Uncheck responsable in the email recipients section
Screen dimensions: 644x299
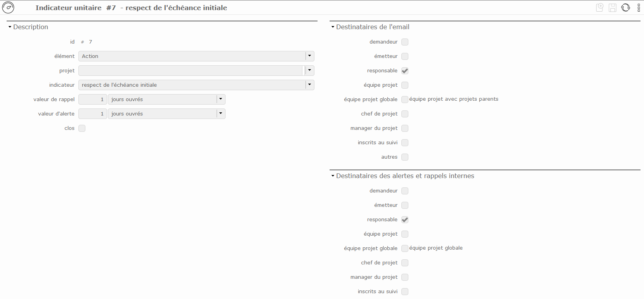pos(405,71)
